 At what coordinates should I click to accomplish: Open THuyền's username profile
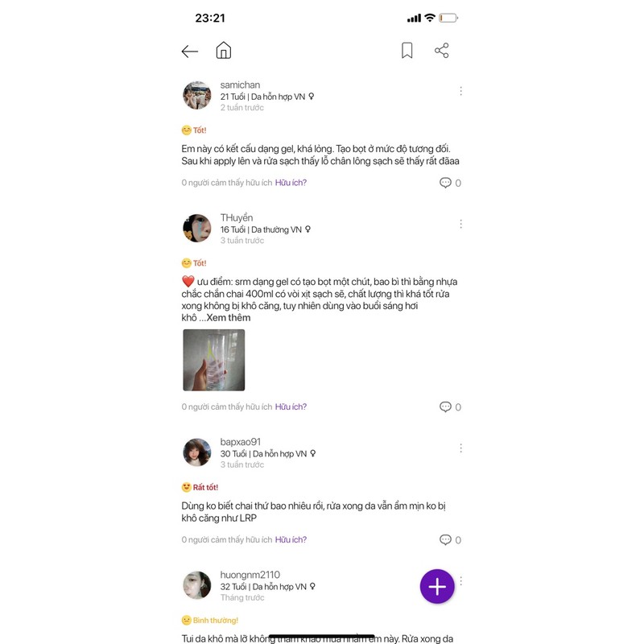pos(237,217)
